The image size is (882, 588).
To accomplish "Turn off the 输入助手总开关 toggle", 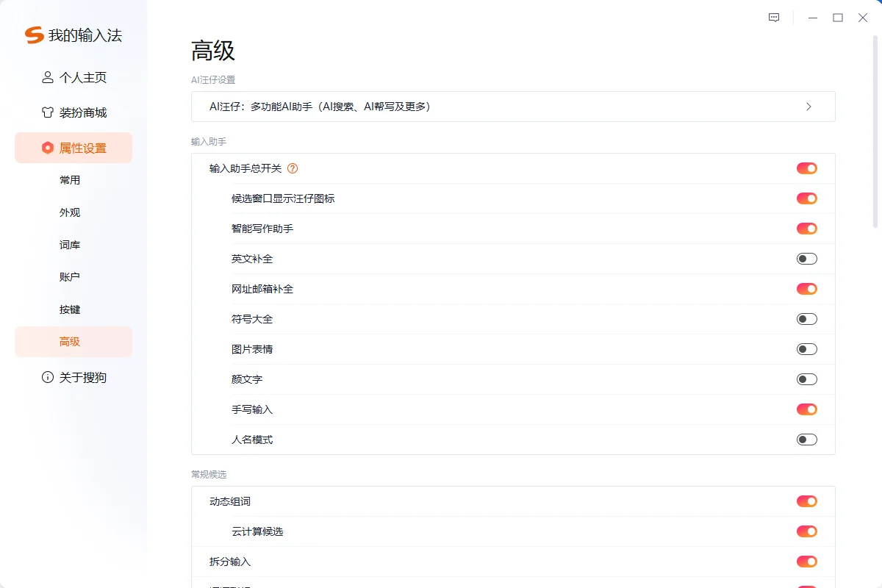I will [806, 168].
